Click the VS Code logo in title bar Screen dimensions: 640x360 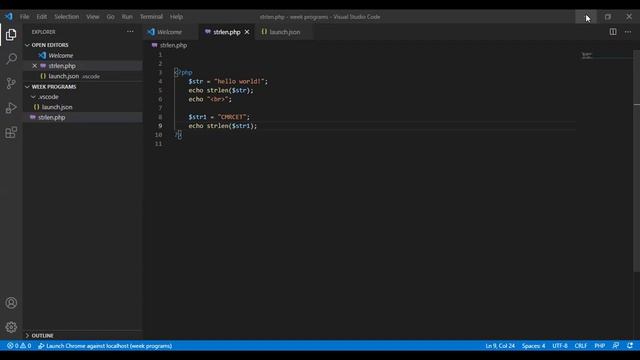[9, 17]
